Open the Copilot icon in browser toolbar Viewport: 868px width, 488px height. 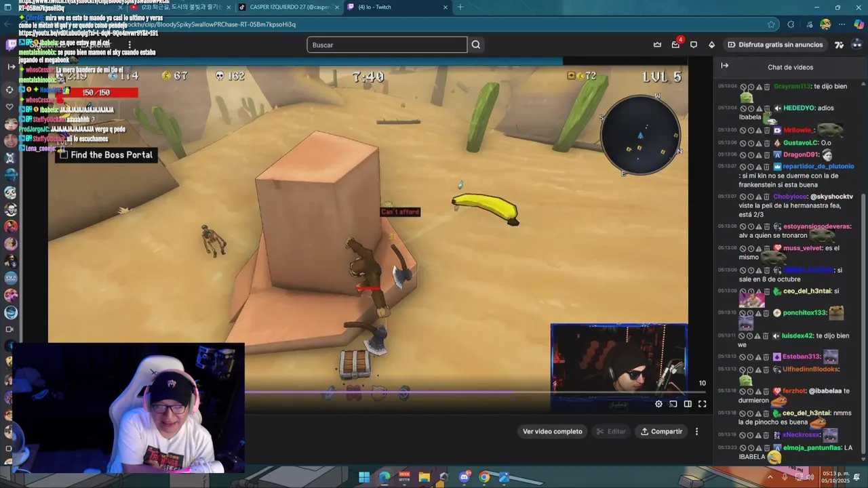click(859, 24)
